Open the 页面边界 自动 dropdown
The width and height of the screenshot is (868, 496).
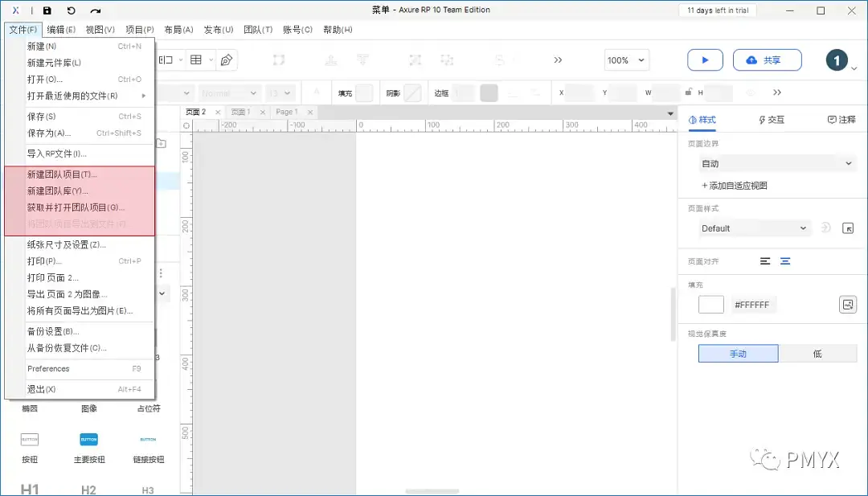(776, 163)
